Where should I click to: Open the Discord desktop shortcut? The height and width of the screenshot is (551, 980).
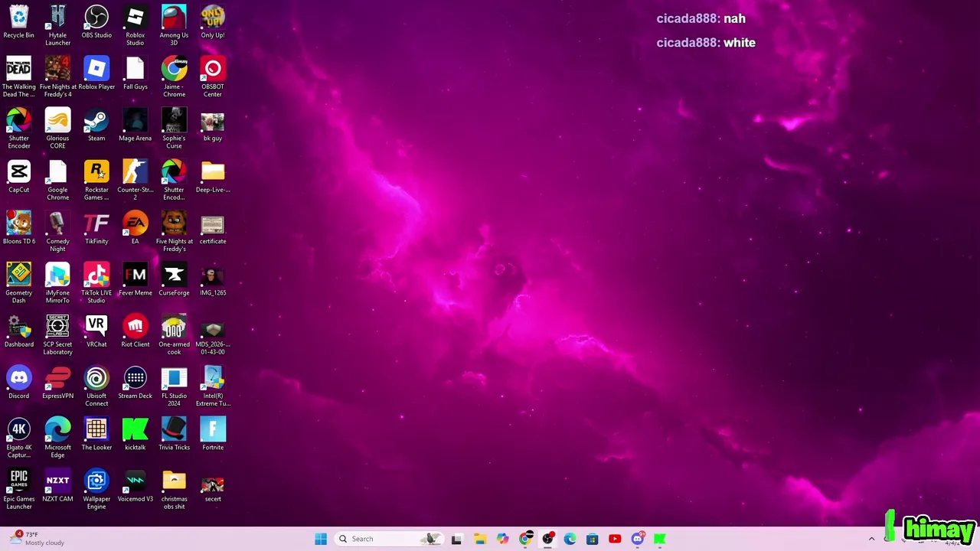(x=18, y=382)
